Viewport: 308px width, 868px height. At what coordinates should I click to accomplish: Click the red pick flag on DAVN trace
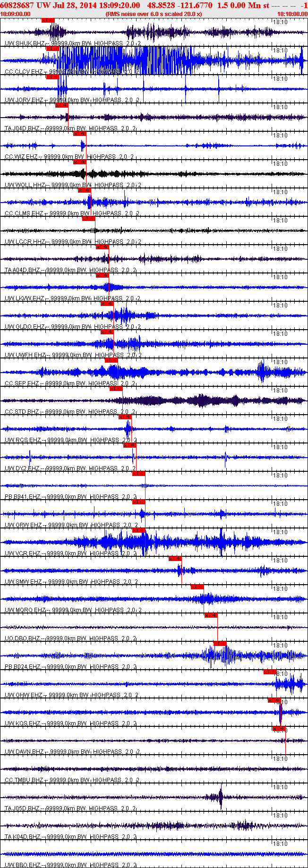click(279, 729)
